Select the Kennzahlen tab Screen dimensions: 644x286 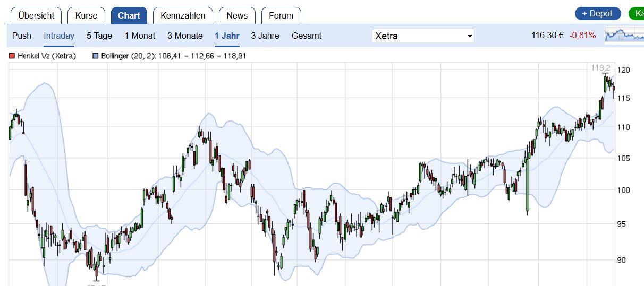[183, 15]
